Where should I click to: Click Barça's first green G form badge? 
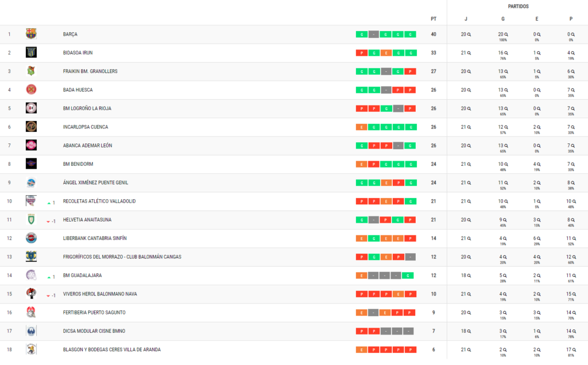pyautogui.click(x=362, y=34)
